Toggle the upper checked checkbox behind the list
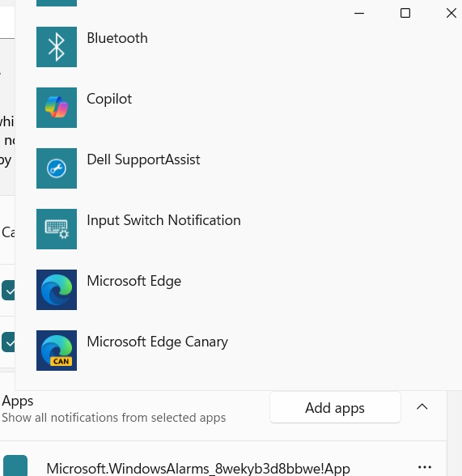Viewport: 462px width, 476px height. tap(8, 291)
